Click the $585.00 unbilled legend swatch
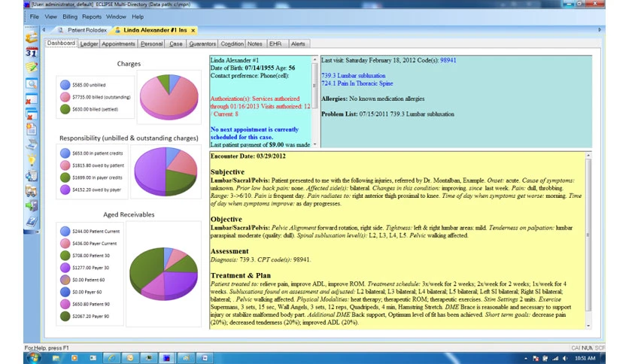This screenshot has width=629, height=364. pyautogui.click(x=65, y=85)
